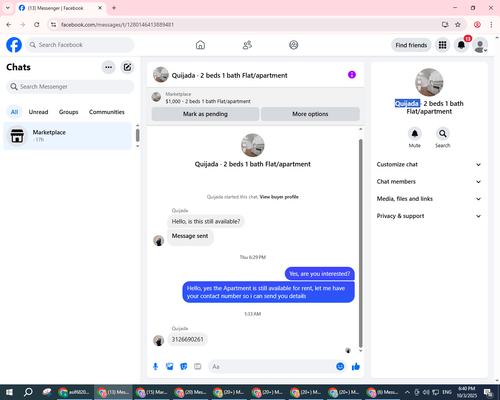Click the phone number message 3126690261

pos(187,339)
